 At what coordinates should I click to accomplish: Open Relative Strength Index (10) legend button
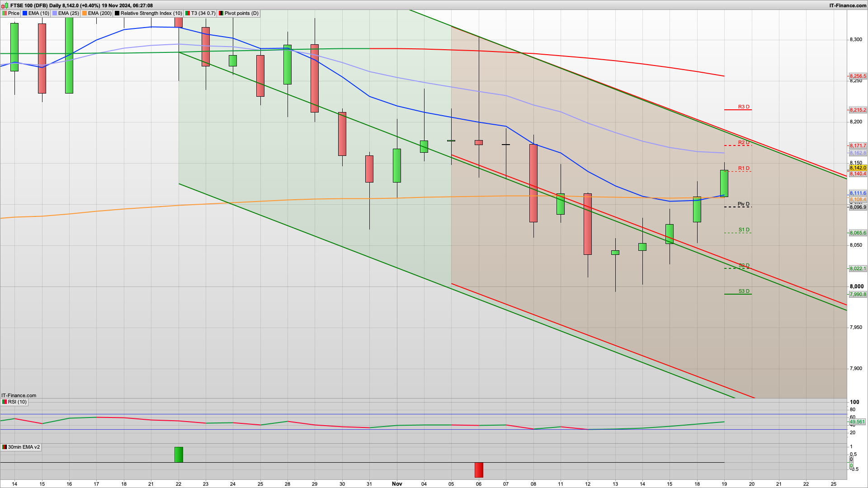pos(149,13)
